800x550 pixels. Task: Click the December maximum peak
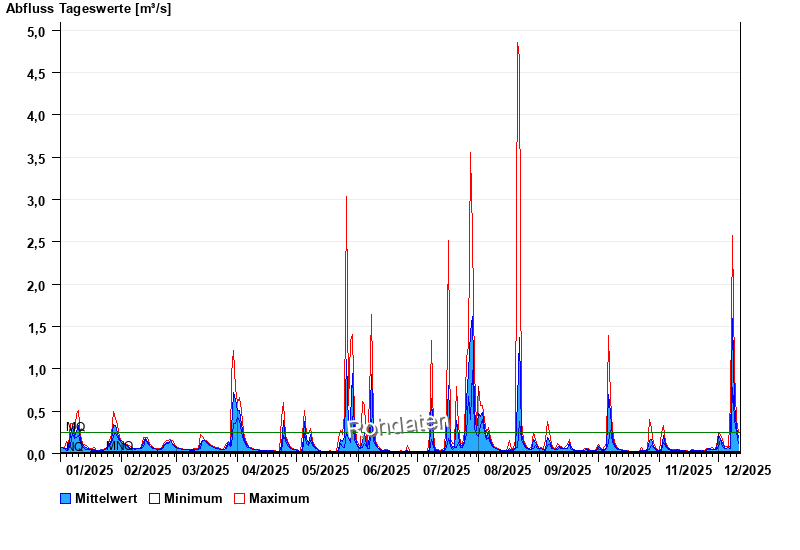click(732, 236)
